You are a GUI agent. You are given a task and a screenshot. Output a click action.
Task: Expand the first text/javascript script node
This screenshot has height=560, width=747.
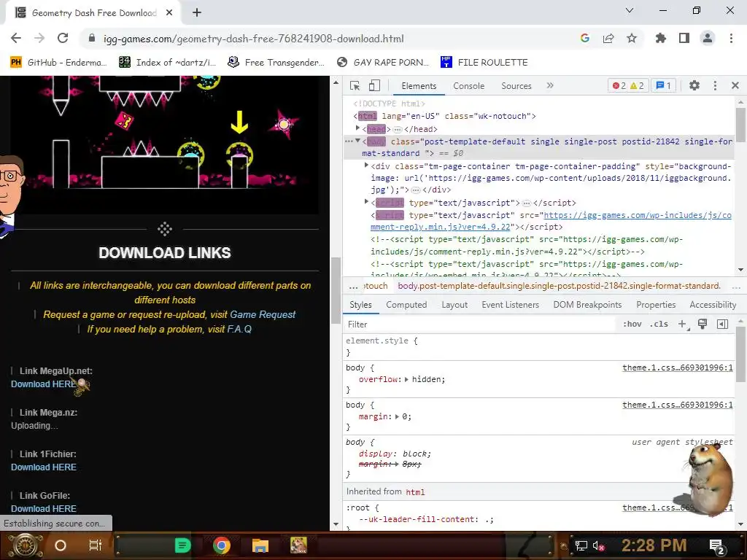pyautogui.click(x=366, y=202)
